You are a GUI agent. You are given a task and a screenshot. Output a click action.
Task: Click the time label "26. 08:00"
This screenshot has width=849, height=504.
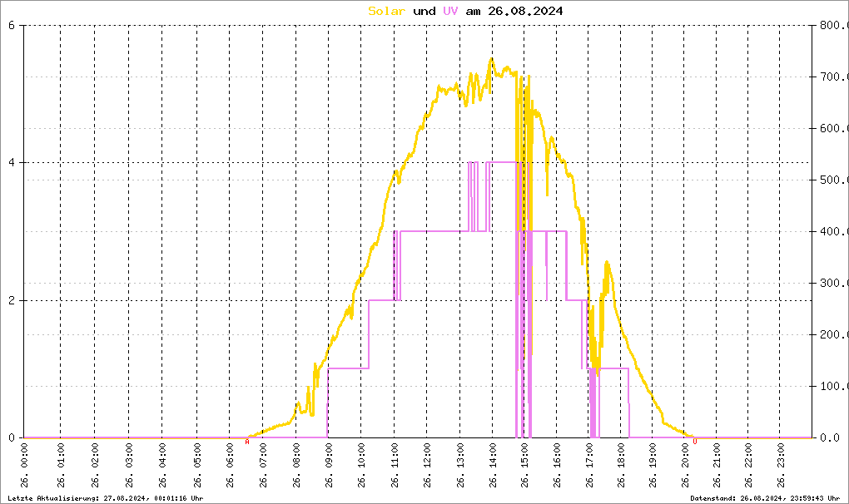(296, 465)
